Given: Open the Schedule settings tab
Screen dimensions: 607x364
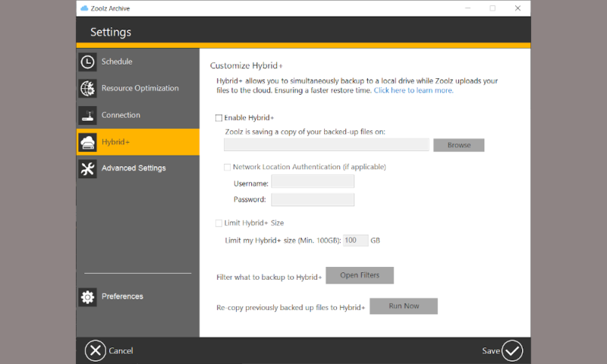Looking at the screenshot, I should [138, 61].
